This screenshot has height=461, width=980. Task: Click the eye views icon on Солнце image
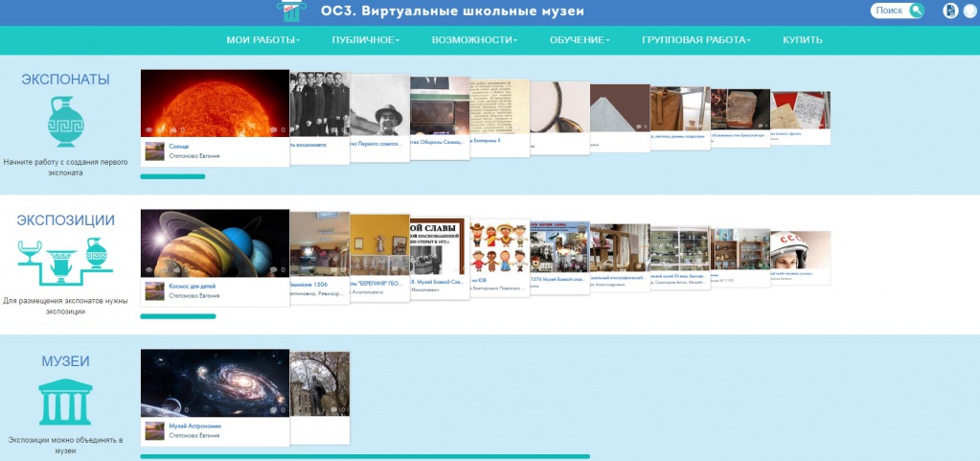pyautogui.click(x=149, y=130)
